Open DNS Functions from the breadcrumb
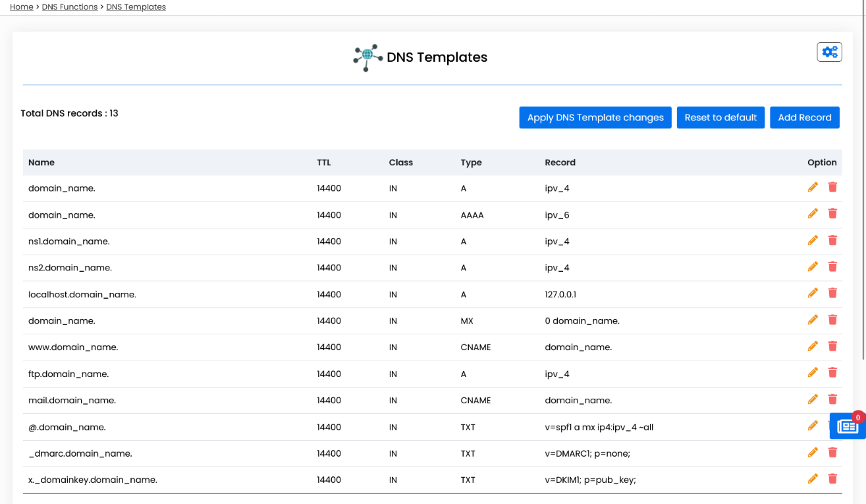This screenshot has width=866, height=504. click(x=70, y=7)
